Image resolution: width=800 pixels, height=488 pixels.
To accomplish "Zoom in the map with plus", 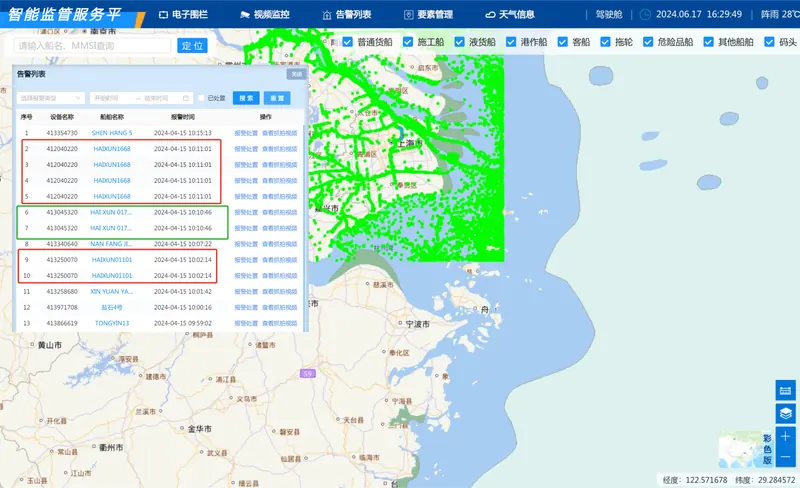I will (785, 436).
